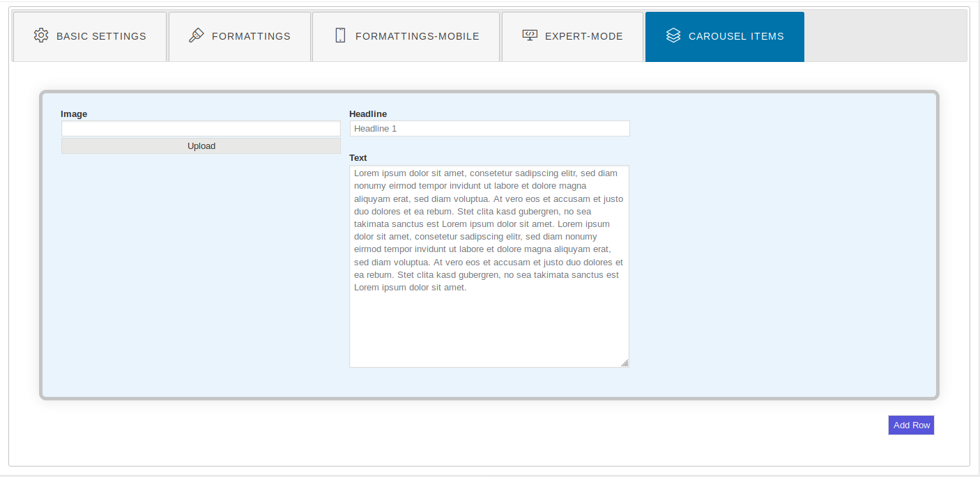Click into the Headline input field
Viewport: 980px width, 477px height.
[490, 129]
